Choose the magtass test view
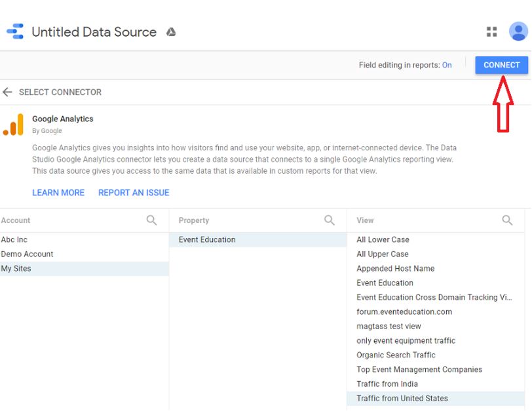The height and width of the screenshot is (419, 532). click(x=436, y=327)
